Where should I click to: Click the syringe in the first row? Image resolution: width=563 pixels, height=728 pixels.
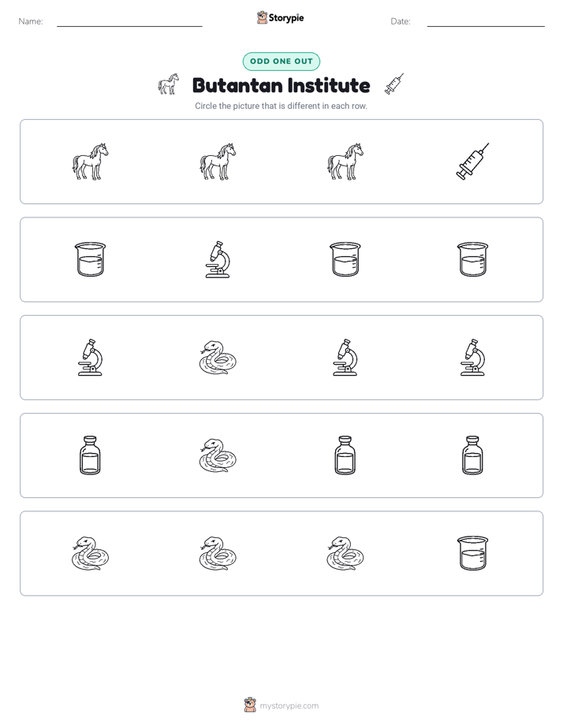[472, 161]
